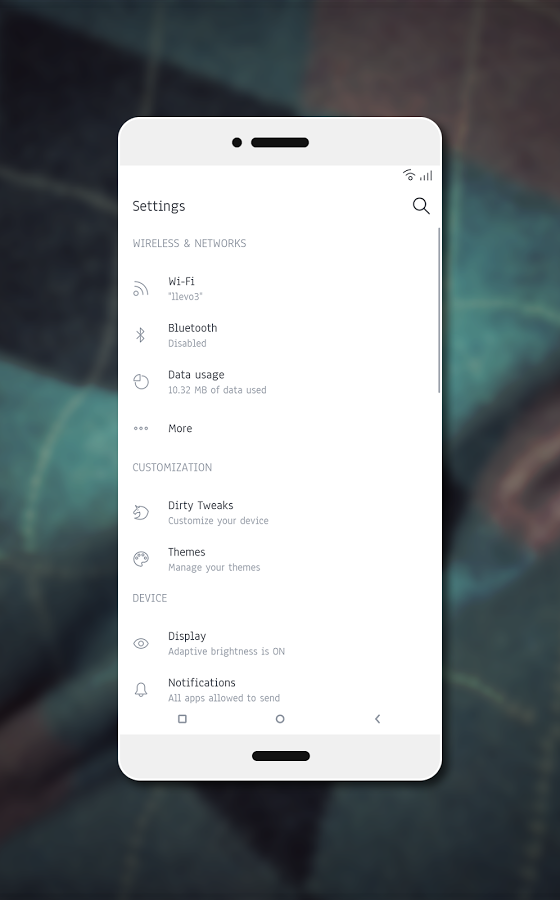Open Wi-Fi settings for "llevo3"

280,288
